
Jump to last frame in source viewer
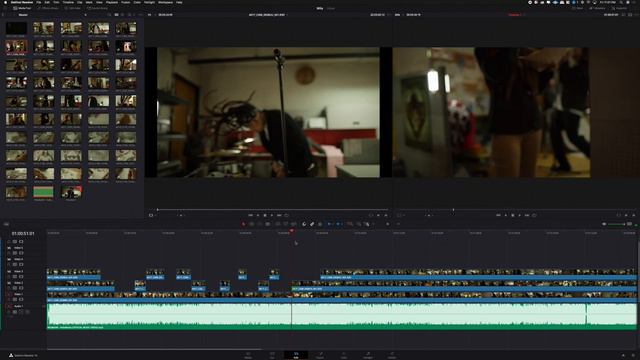[x=279, y=215]
